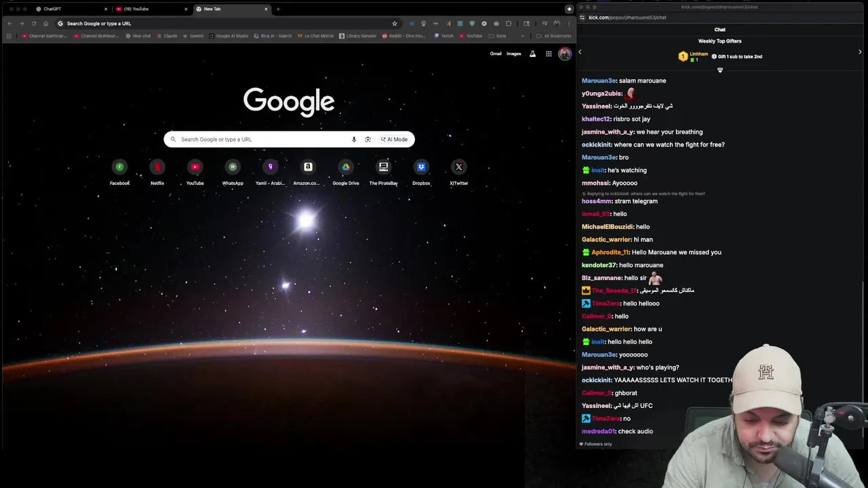Click the browser forward arrow
The height and width of the screenshot is (488, 868).
coord(22,24)
